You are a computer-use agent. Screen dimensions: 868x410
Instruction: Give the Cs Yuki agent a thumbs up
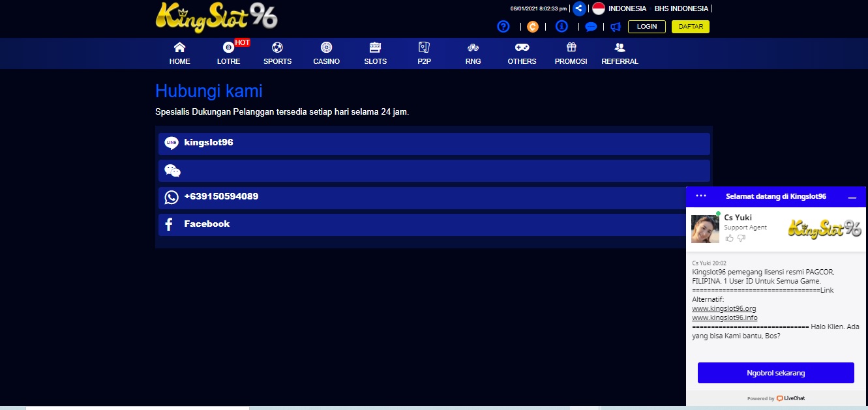[x=730, y=239]
